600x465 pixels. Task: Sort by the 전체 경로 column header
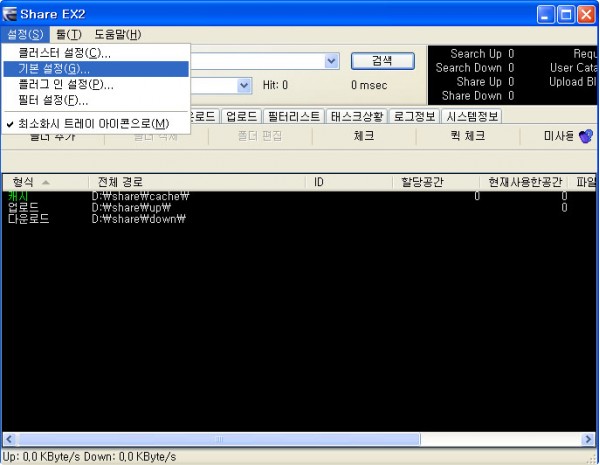coord(197,182)
